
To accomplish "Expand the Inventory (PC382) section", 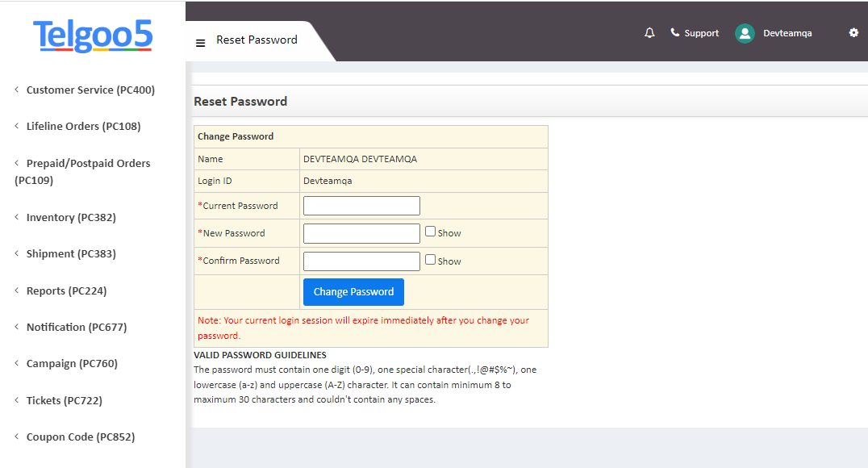I will pyautogui.click(x=71, y=218).
